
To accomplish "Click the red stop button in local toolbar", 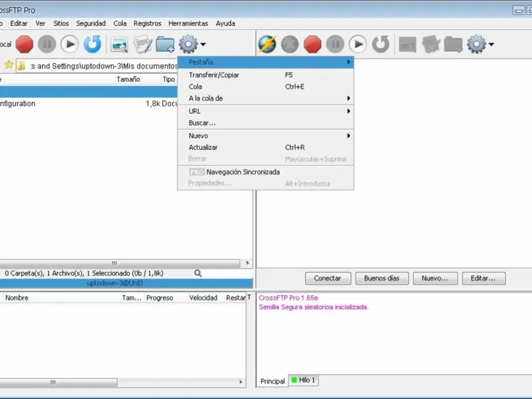I will click(x=25, y=44).
